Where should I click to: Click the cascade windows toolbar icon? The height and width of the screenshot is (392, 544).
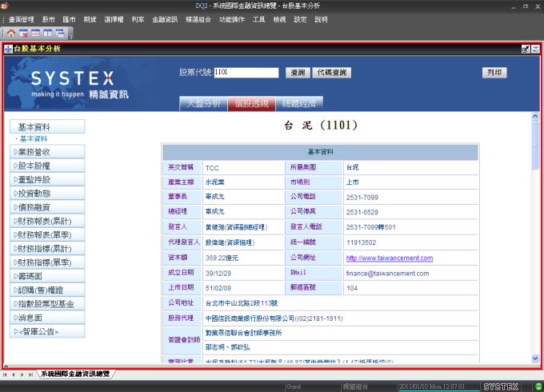click(x=60, y=34)
